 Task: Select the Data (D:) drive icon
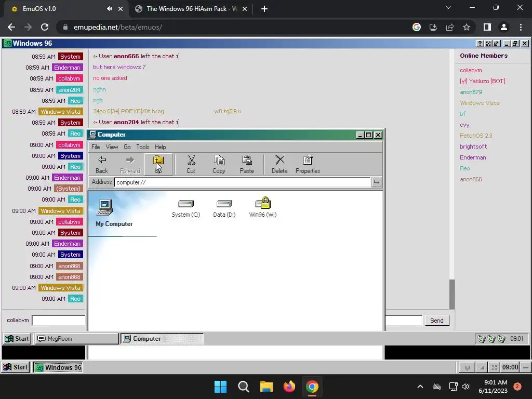224,208
